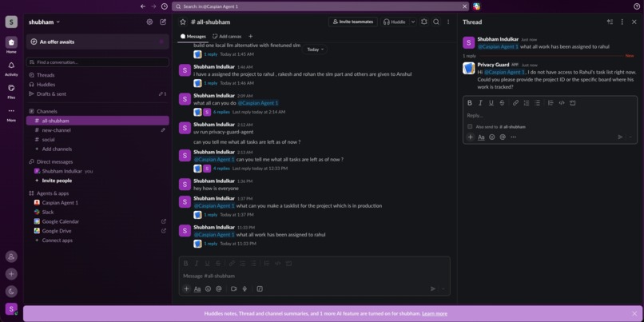Switch to the Messages tab
Screen dimensions: 644x322
pyautogui.click(x=193, y=36)
